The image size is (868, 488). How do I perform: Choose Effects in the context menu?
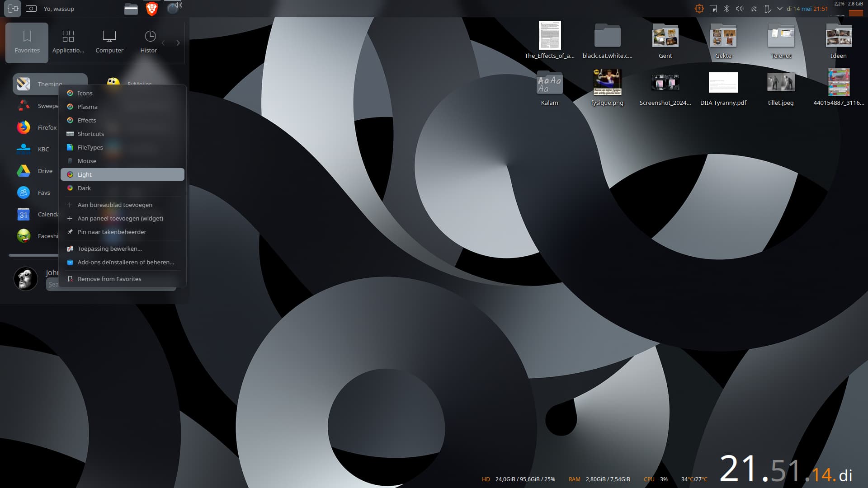[123, 120]
